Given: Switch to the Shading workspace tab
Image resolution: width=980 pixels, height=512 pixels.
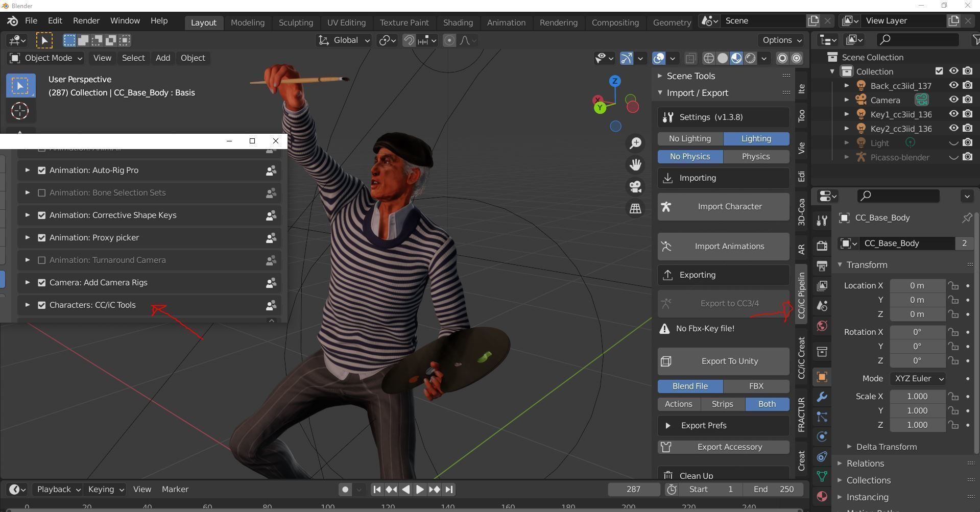Looking at the screenshot, I should pyautogui.click(x=457, y=22).
